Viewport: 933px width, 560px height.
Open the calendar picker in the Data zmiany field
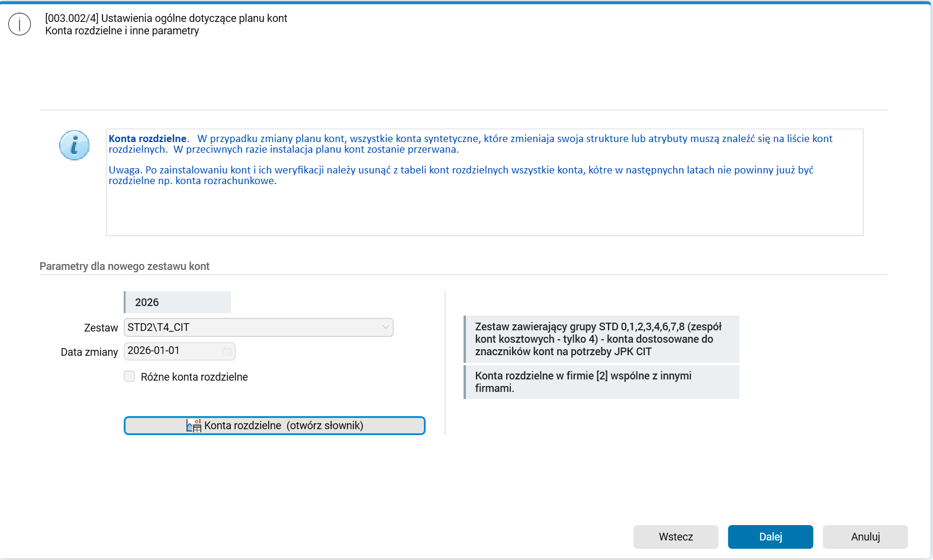click(x=227, y=351)
